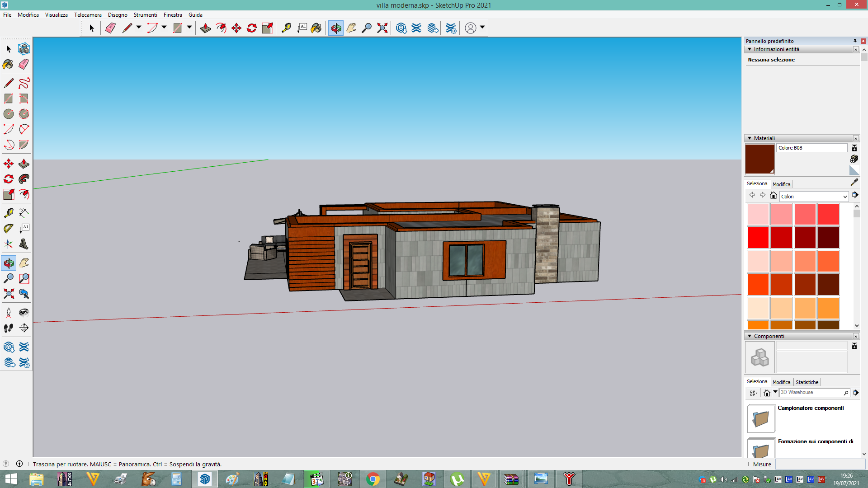The image size is (868, 488).
Task: Select the Protractor tool
Action: click(9, 229)
